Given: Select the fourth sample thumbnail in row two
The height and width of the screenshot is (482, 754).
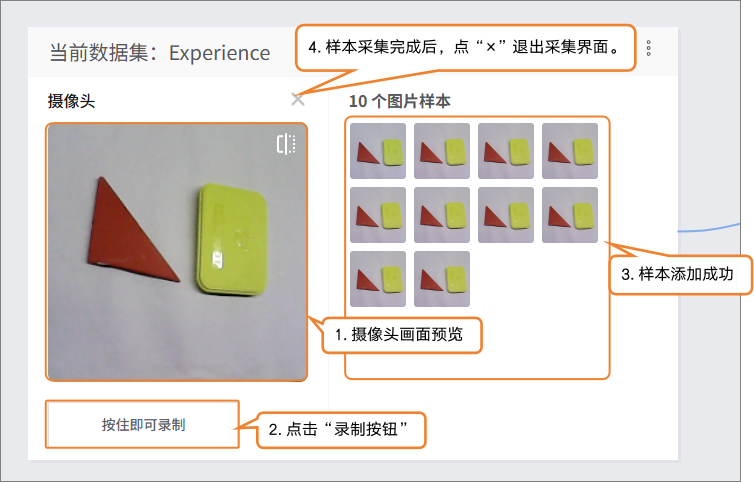Looking at the screenshot, I should tap(570, 215).
